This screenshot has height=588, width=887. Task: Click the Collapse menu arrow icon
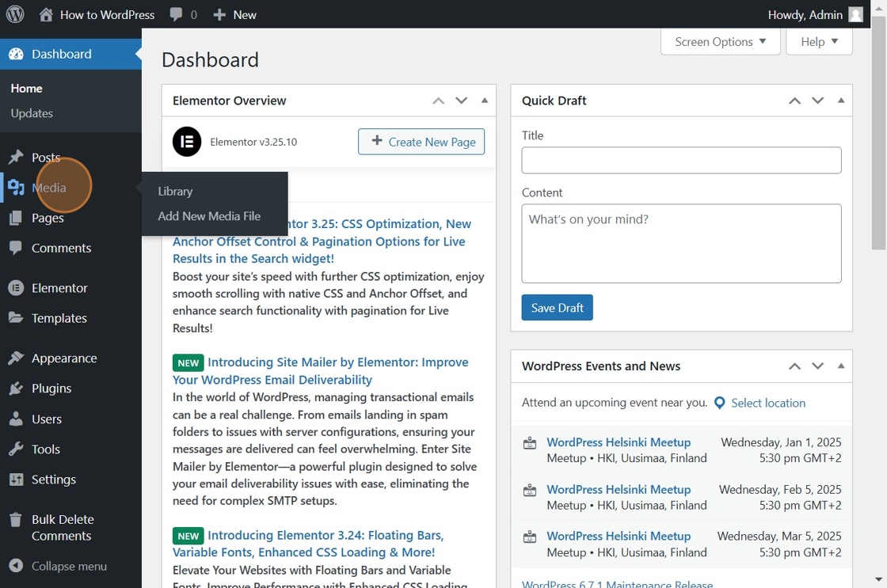click(x=17, y=566)
